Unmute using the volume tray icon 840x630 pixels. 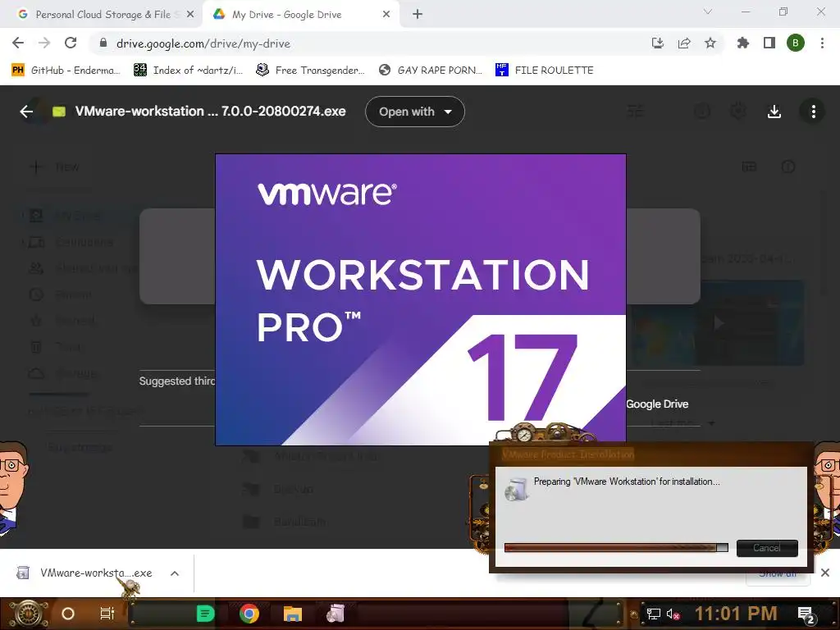click(673, 614)
